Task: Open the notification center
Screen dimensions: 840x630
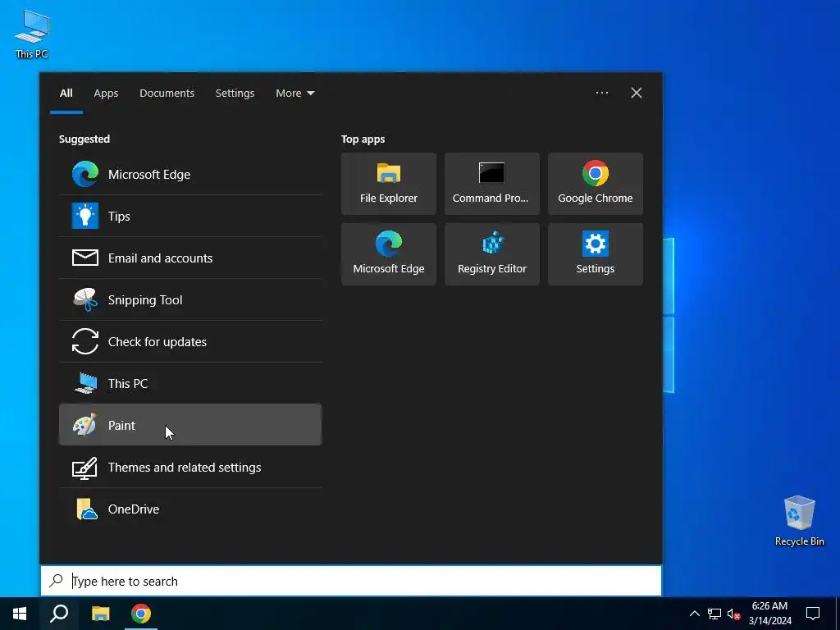Action: [813, 614]
